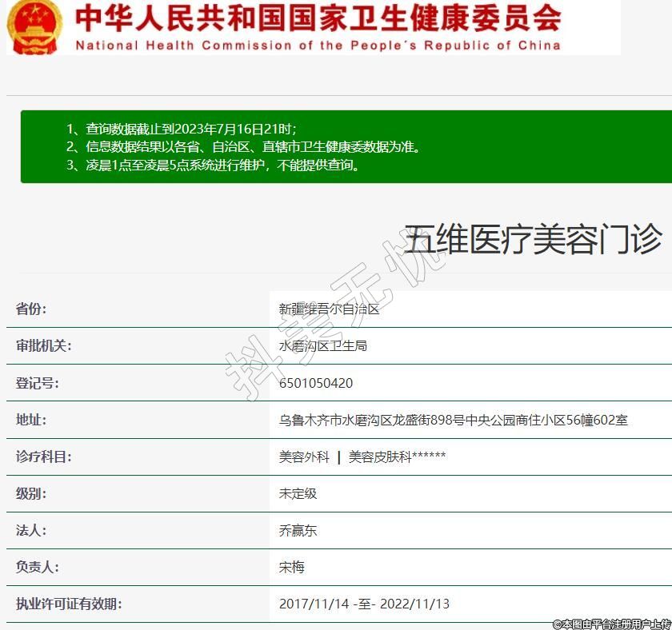
Task: Click the 五维医疗美容门诊 heading
Action: click(x=533, y=239)
